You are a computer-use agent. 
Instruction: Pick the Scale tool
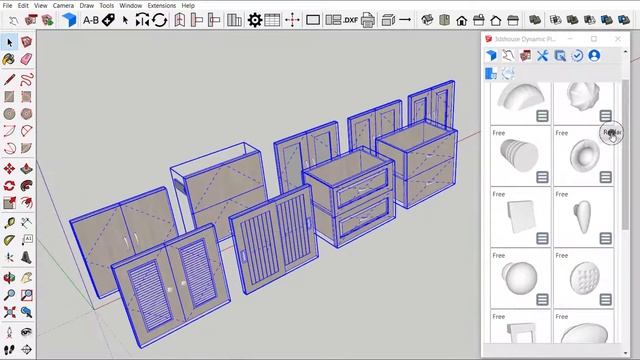(9, 202)
